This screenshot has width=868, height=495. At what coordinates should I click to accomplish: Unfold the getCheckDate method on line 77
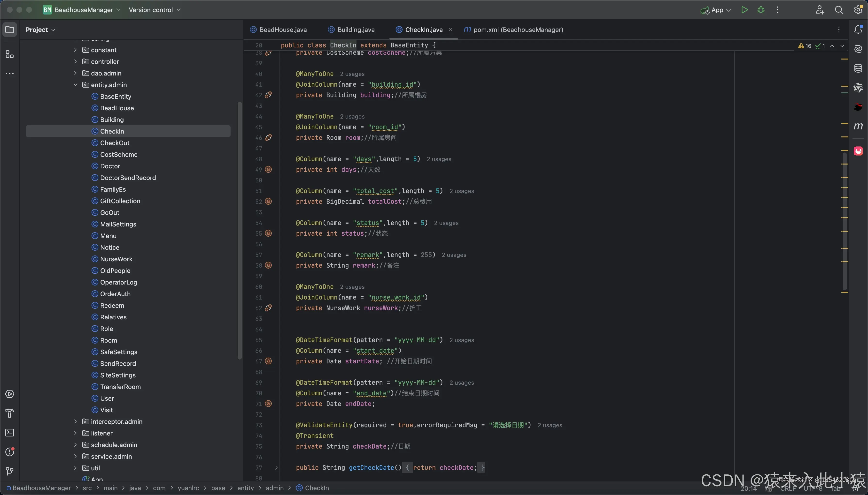(276, 468)
